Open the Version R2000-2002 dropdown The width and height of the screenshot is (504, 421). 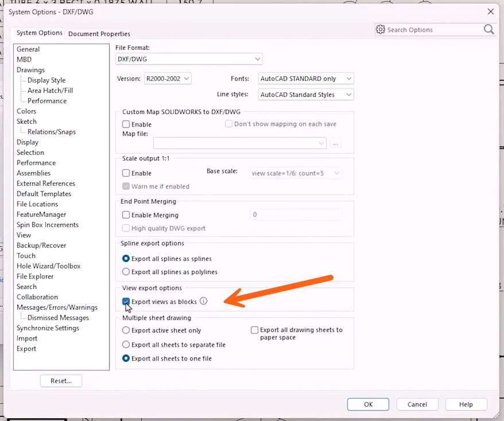[168, 79]
